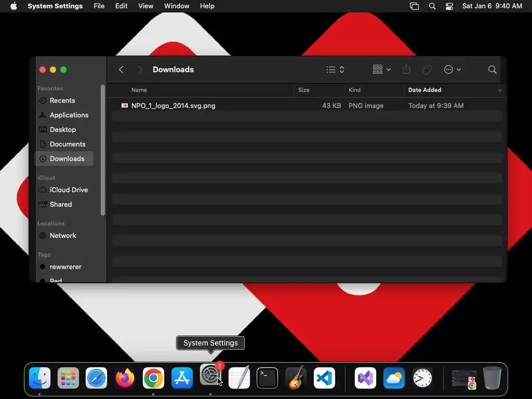Open Finder from the Dock
The height and width of the screenshot is (399, 532).
39,378
